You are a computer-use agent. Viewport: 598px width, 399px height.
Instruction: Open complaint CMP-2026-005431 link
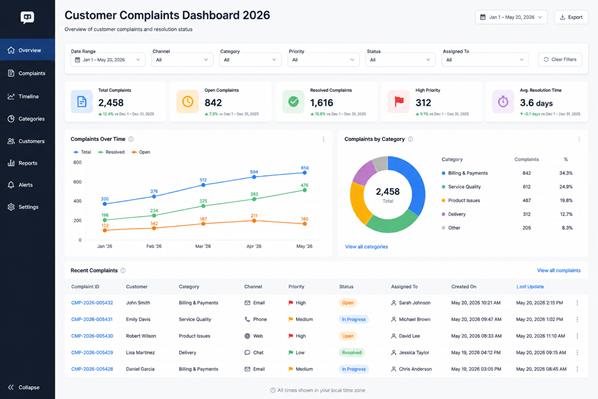click(x=92, y=319)
